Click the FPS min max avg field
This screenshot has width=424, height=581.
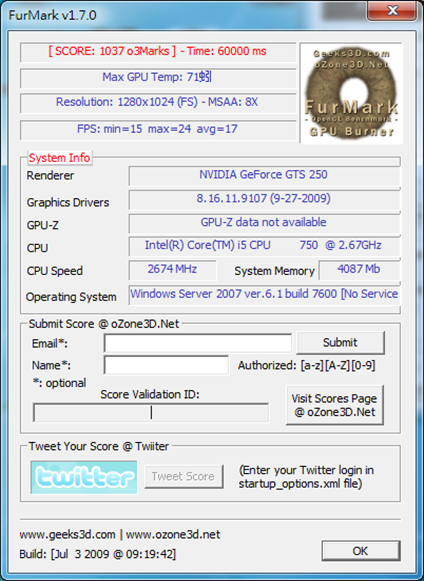click(158, 130)
